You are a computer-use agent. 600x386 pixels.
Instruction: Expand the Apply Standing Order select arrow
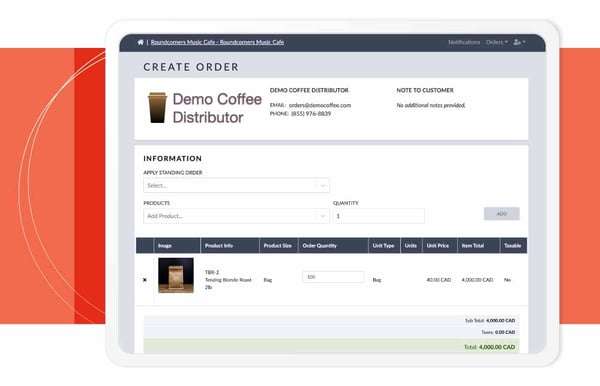[323, 186]
